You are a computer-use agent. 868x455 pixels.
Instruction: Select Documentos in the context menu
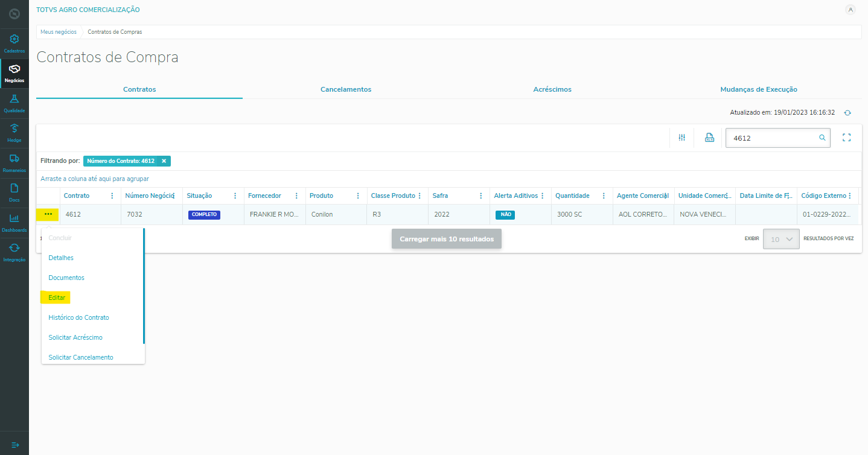point(66,278)
